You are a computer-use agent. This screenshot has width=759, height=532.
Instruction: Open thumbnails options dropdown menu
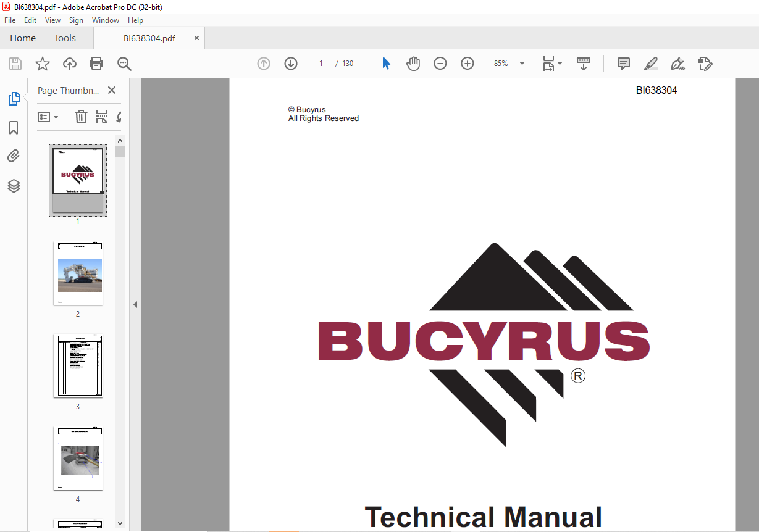click(x=48, y=117)
